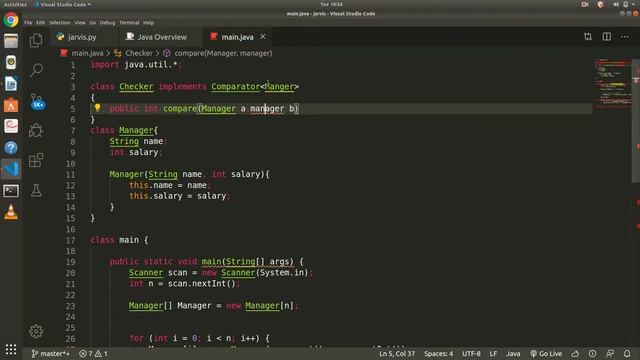
Task: Open the File menu
Action: (28, 22)
